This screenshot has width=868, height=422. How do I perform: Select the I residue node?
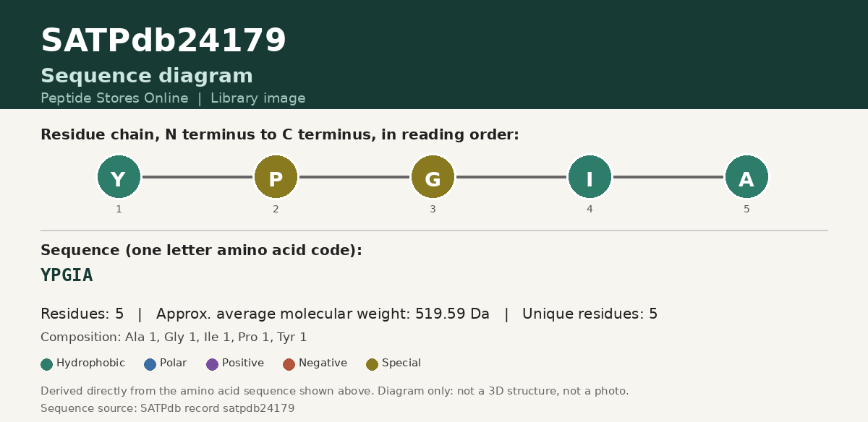590,177
